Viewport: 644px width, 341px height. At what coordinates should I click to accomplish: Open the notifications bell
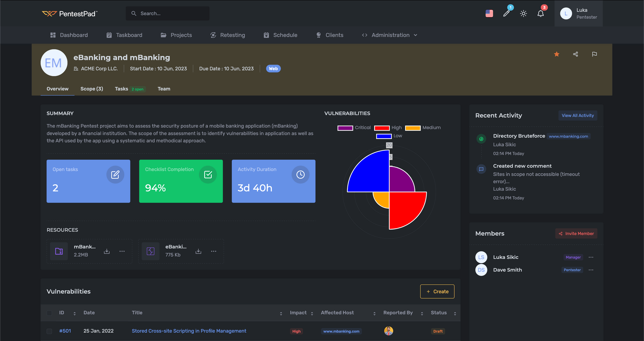(541, 14)
